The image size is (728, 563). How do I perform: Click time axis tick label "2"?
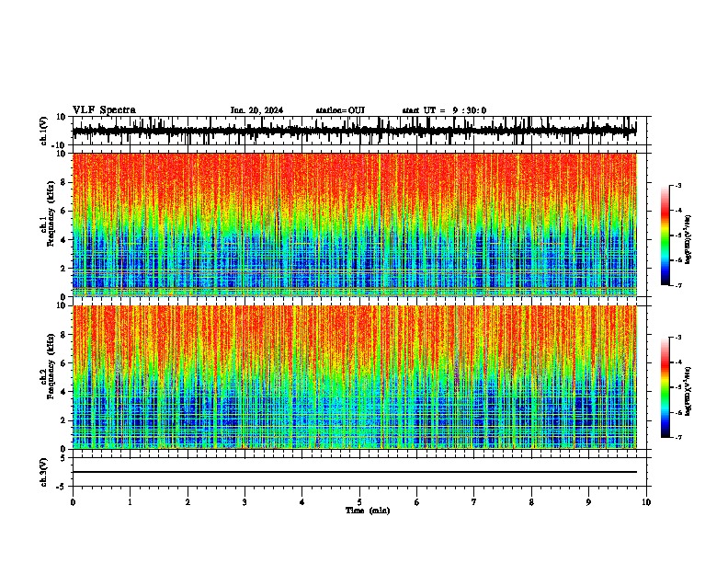click(x=188, y=502)
